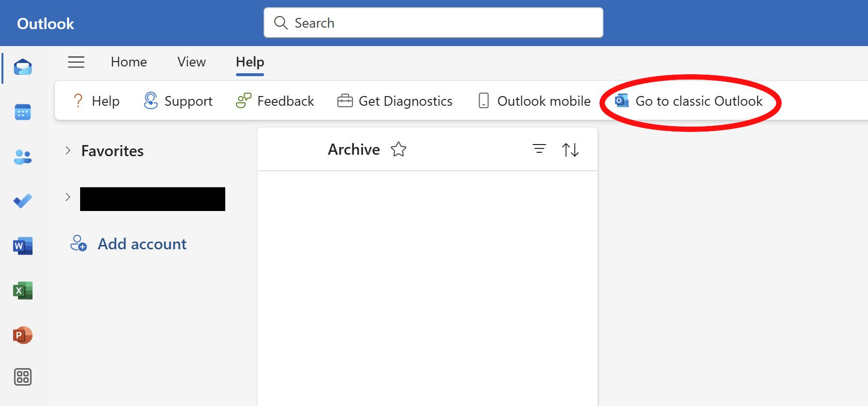Viewport: 868px width, 406px height.
Task: Open the filter options for Archive
Action: [x=539, y=149]
